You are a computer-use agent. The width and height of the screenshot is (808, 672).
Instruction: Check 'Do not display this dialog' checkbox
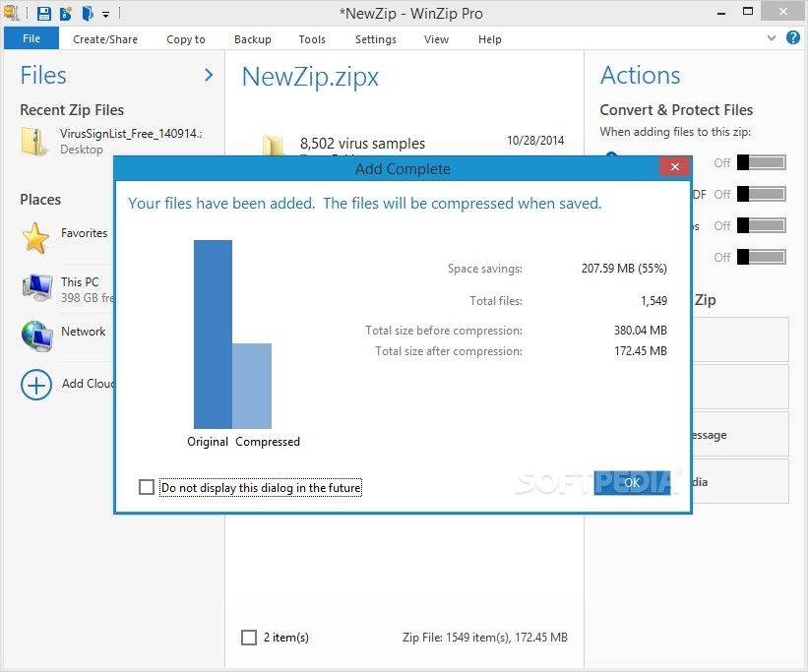point(147,487)
